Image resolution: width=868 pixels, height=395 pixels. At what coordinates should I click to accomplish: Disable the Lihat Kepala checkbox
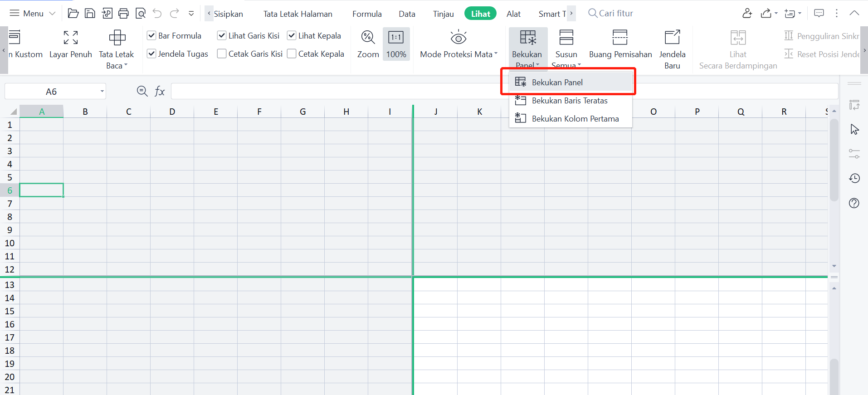pos(292,36)
